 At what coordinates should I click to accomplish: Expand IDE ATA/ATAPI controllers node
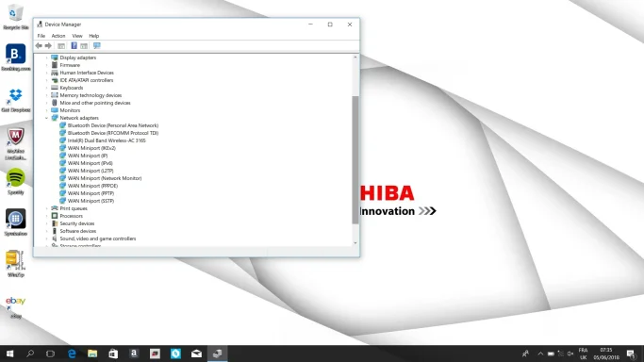(x=47, y=80)
